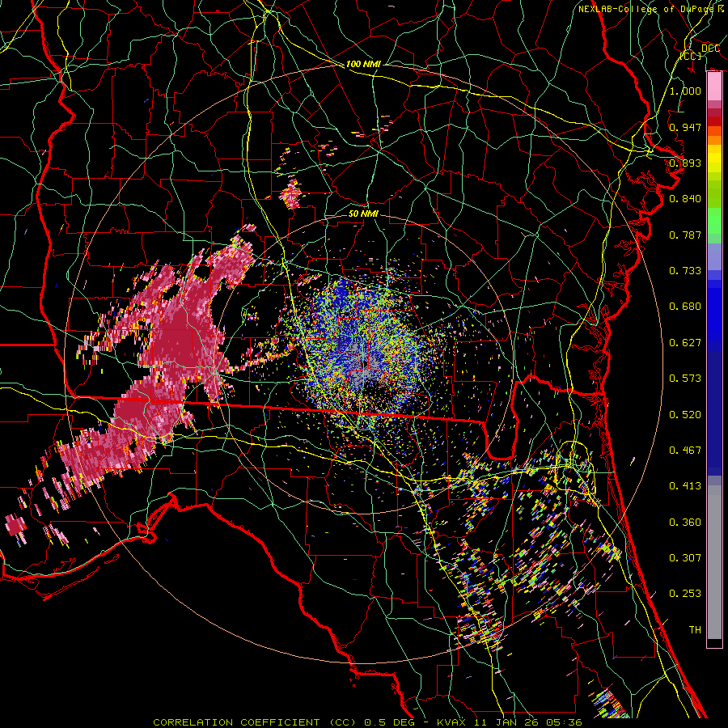Screen dimensions: 728x728
Task: Select the 0.947 legend value
Action: point(685,127)
